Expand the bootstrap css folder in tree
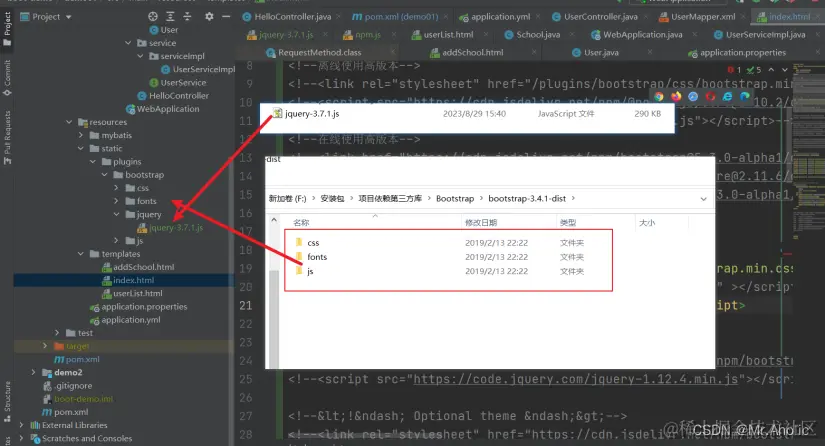The image size is (825, 446). pyautogui.click(x=116, y=187)
